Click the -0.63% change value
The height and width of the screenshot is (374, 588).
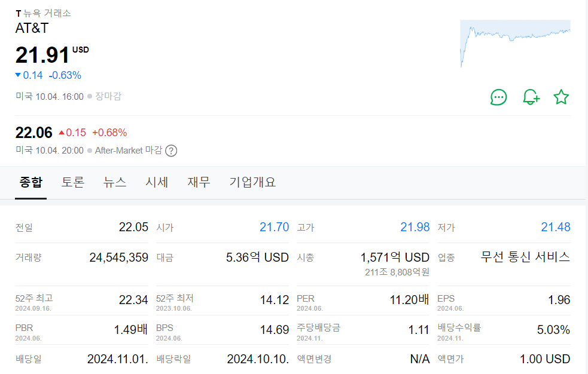click(65, 75)
